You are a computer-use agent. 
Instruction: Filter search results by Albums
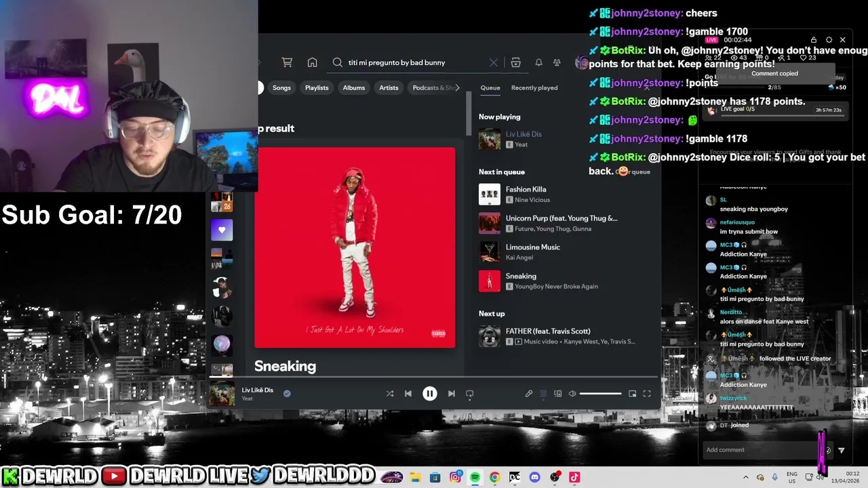tap(354, 87)
